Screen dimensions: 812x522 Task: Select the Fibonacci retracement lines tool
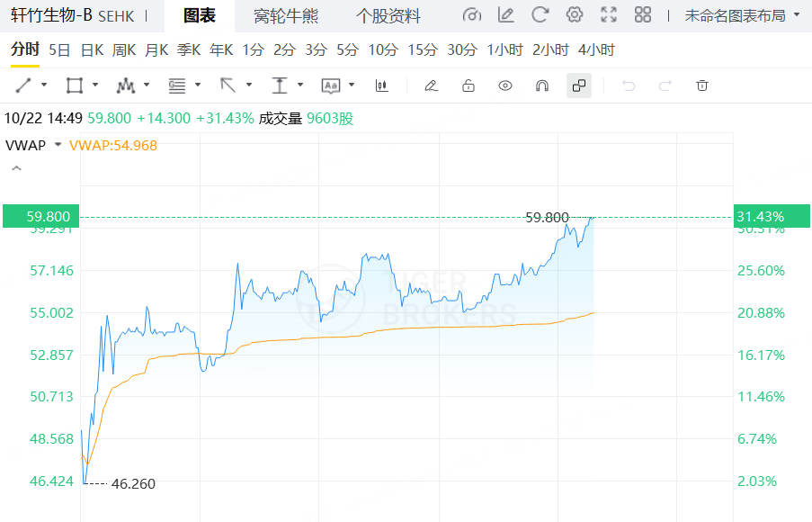click(x=176, y=85)
